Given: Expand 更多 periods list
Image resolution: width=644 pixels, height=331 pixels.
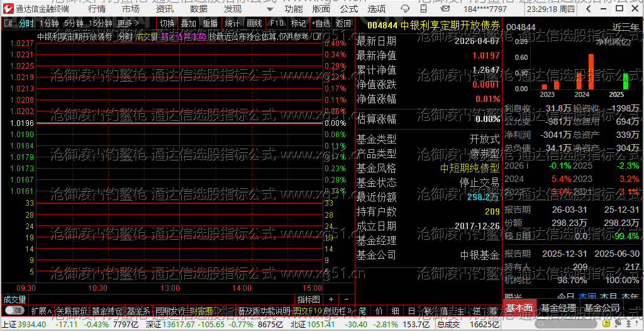Looking at the screenshot, I should tap(128, 23).
